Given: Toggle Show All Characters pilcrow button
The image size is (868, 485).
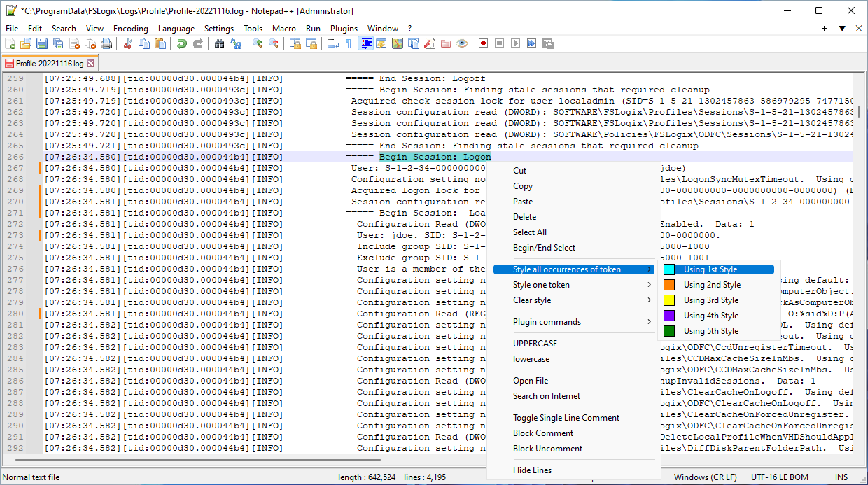Looking at the screenshot, I should coord(349,43).
